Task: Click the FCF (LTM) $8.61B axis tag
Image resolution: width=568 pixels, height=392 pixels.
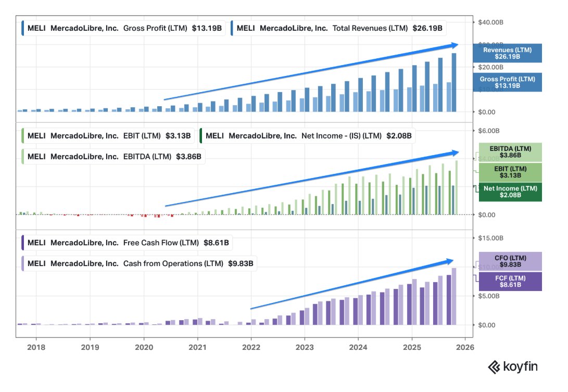Action: click(510, 282)
